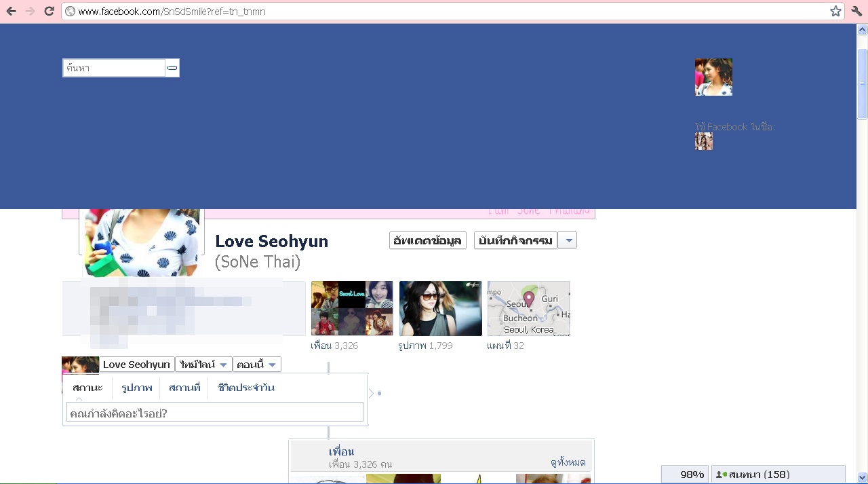Click the 98% indicator in bottom bar
Screen dimensions: 868x484
686,474
